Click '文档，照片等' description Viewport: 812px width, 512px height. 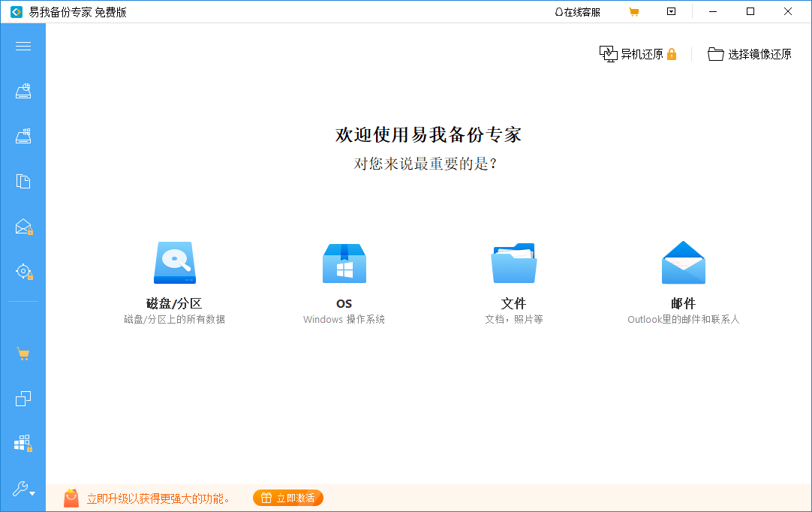point(514,319)
